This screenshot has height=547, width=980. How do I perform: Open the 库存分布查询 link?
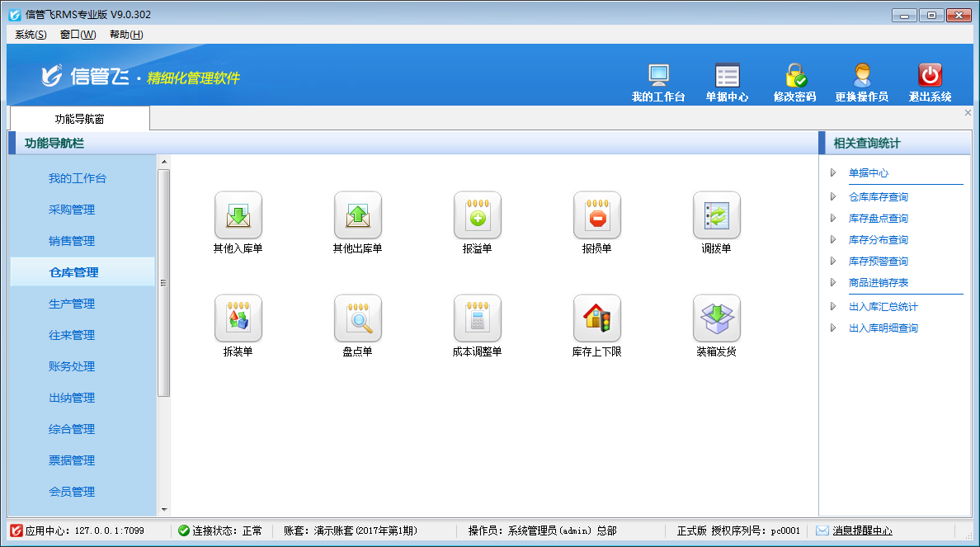coord(879,240)
